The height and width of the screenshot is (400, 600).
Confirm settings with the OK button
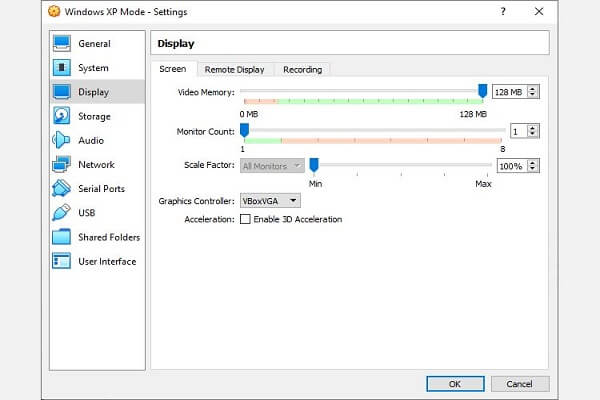pyautogui.click(x=455, y=384)
